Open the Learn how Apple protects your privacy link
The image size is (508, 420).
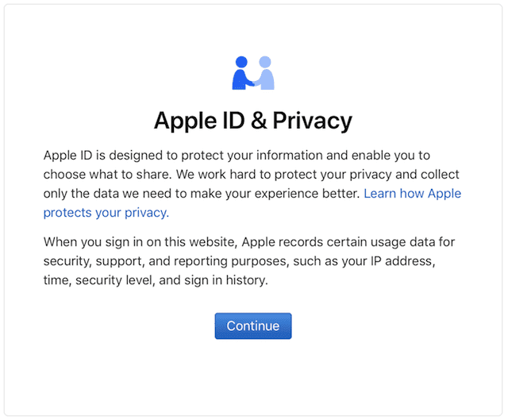[x=411, y=194]
